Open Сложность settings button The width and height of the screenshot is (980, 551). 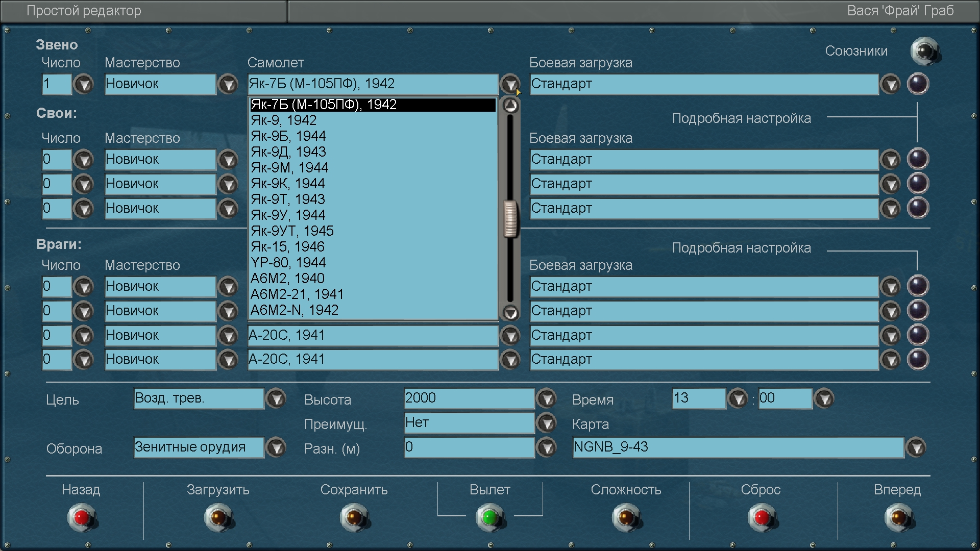pos(626,517)
